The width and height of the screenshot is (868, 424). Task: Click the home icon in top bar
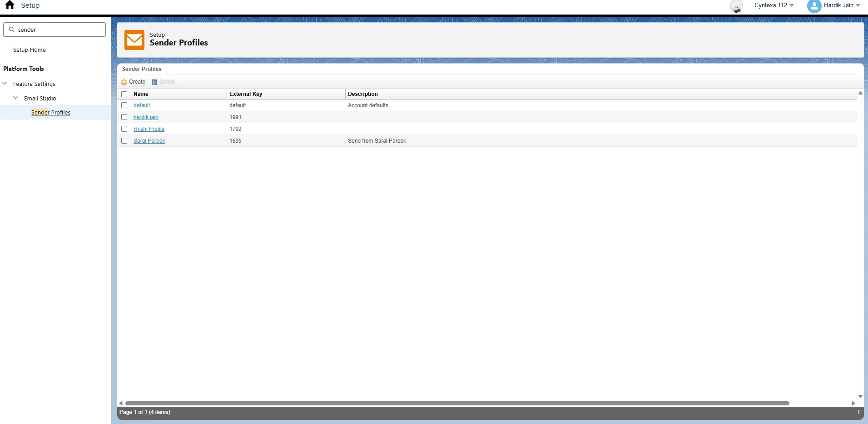[9, 5]
